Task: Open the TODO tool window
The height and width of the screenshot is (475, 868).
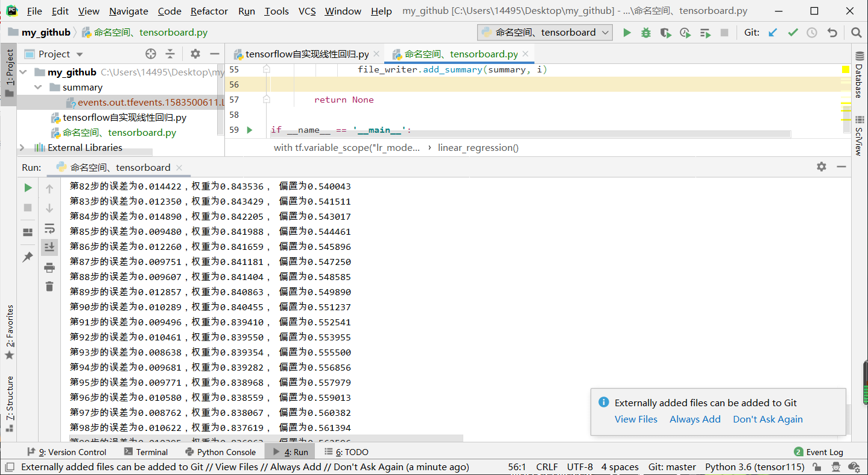Action: [x=346, y=452]
